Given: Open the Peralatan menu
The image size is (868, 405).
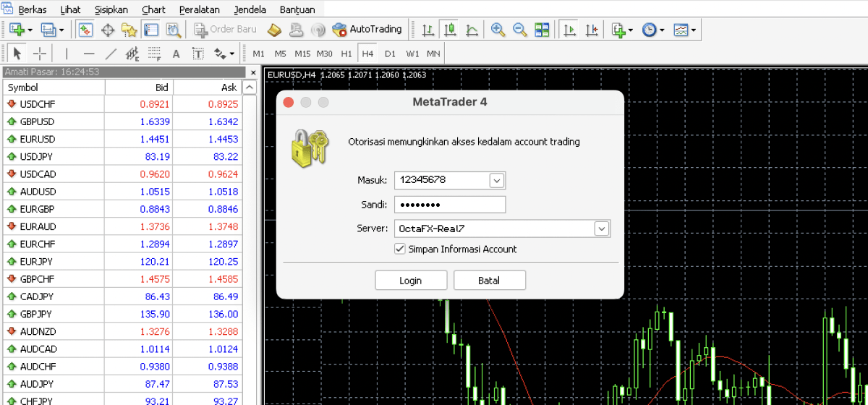Looking at the screenshot, I should (199, 10).
